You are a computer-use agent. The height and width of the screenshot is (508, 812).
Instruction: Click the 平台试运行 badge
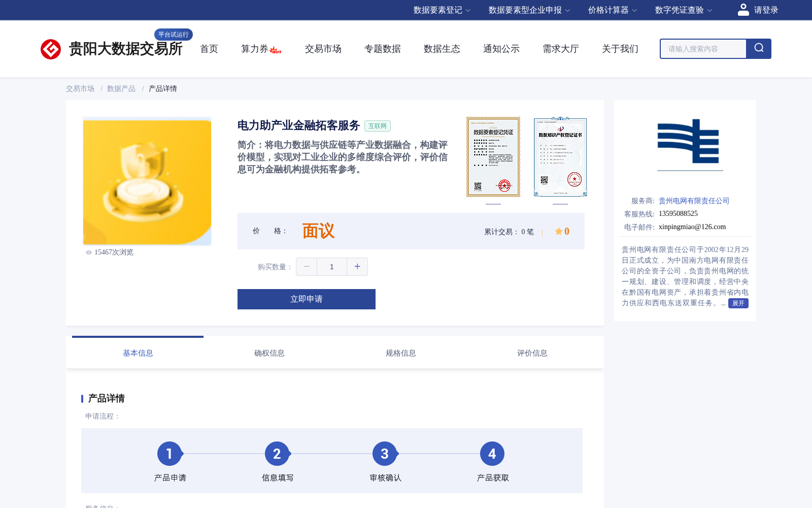click(x=174, y=35)
